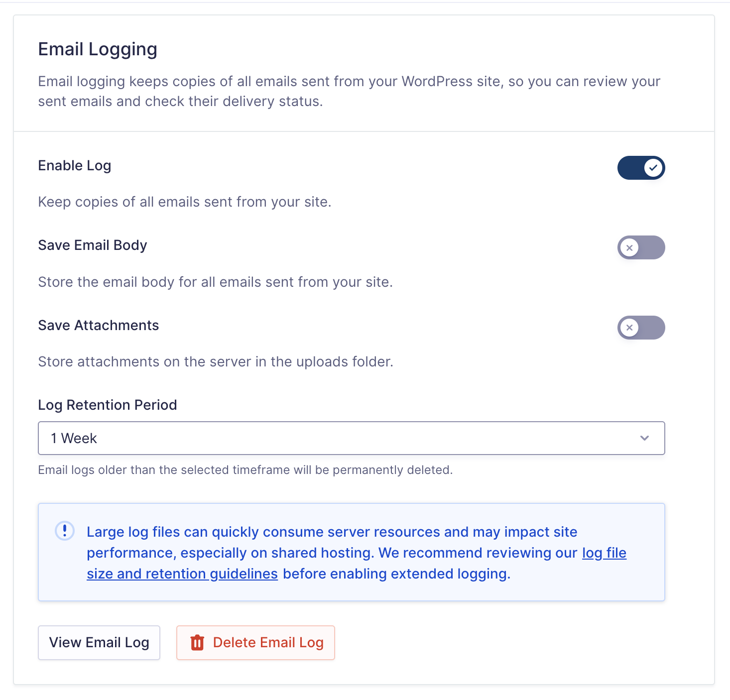Click the X knob on Save Email Body
Screen dimensions: 730x700
coord(629,247)
